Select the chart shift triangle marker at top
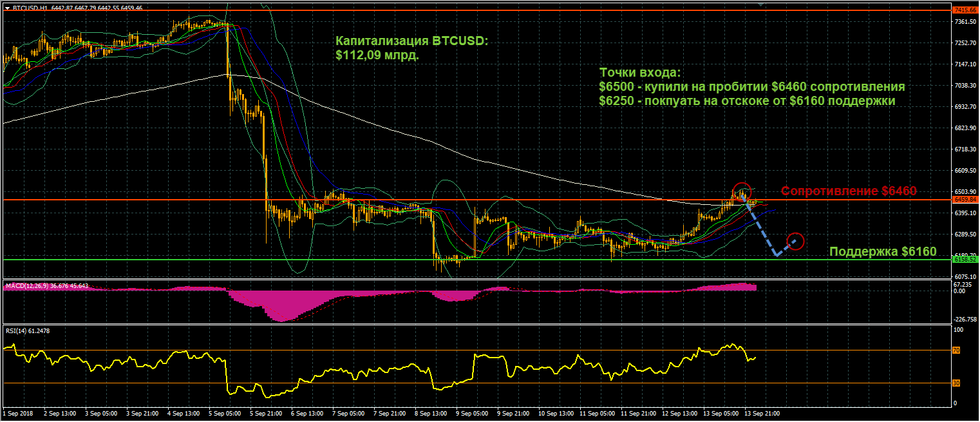The width and height of the screenshot is (980, 422). click(x=761, y=5)
